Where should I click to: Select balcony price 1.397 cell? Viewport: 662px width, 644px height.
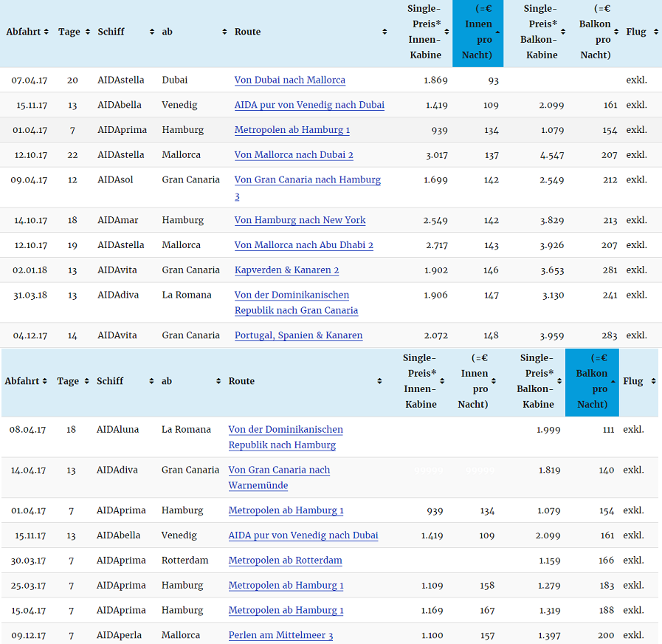[x=549, y=636]
